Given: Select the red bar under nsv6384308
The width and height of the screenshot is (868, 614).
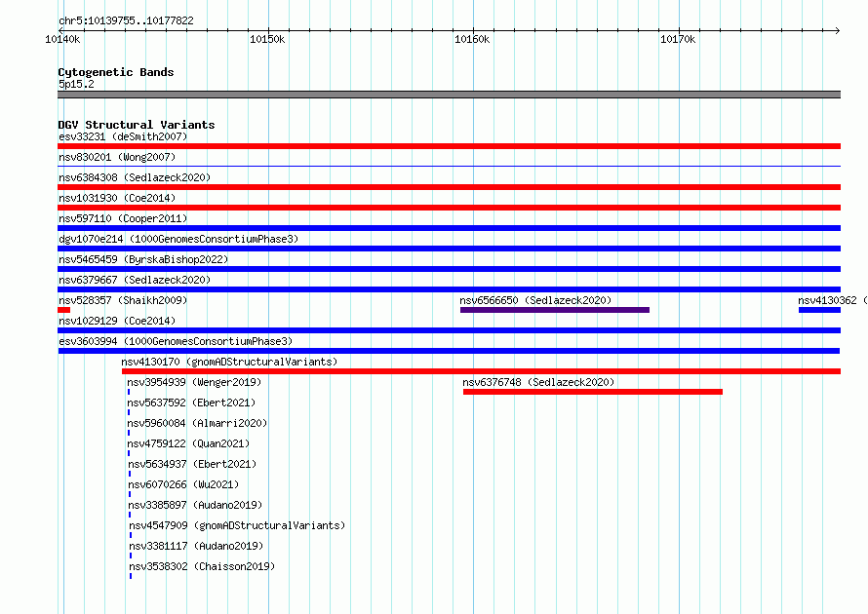Looking at the screenshot, I should point(449,187).
